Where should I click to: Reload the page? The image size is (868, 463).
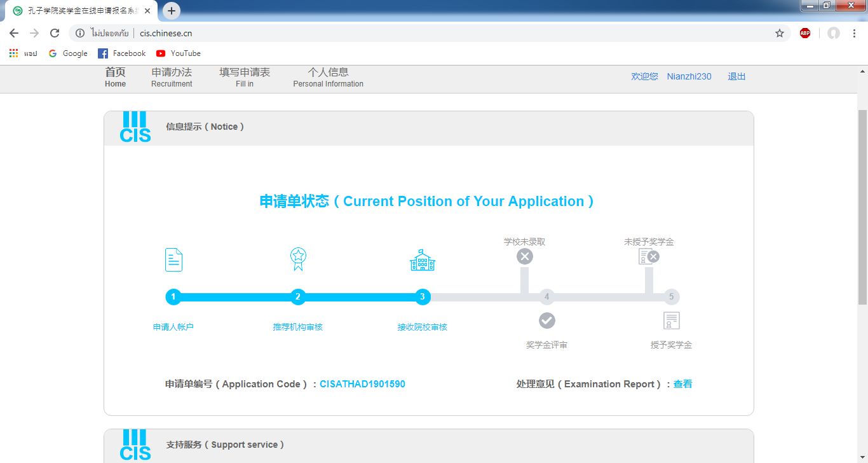pyautogui.click(x=55, y=33)
